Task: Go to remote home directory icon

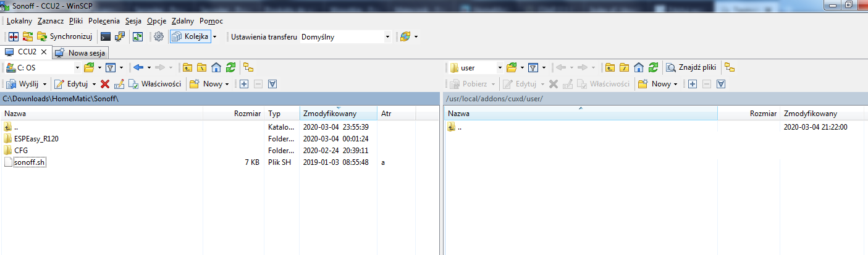Action: point(639,67)
